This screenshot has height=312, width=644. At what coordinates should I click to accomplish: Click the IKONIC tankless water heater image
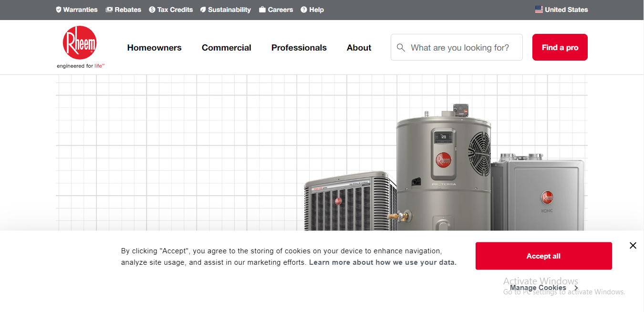538,192
